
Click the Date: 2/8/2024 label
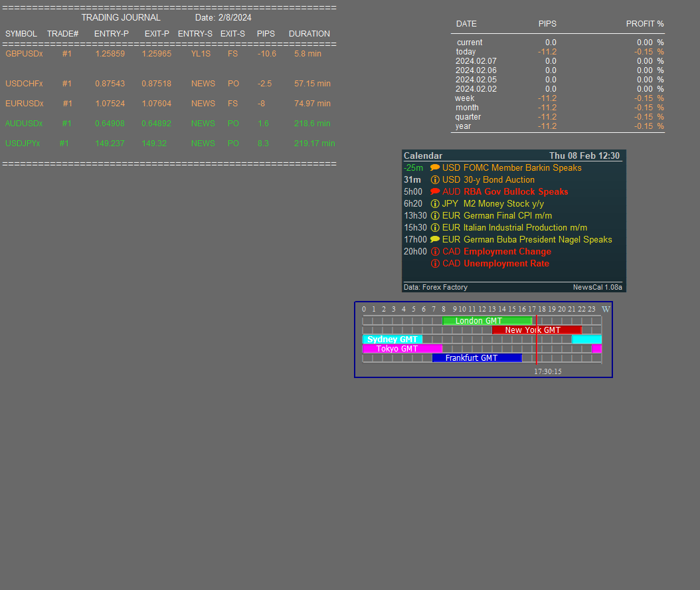(223, 17)
